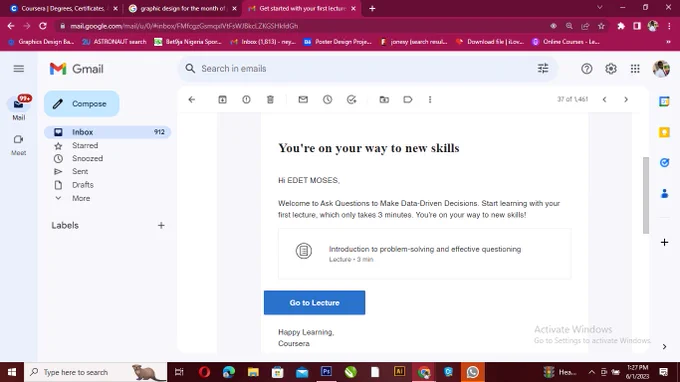The height and width of the screenshot is (382, 680).
Task: Open Contacts side panel
Action: tap(664, 193)
